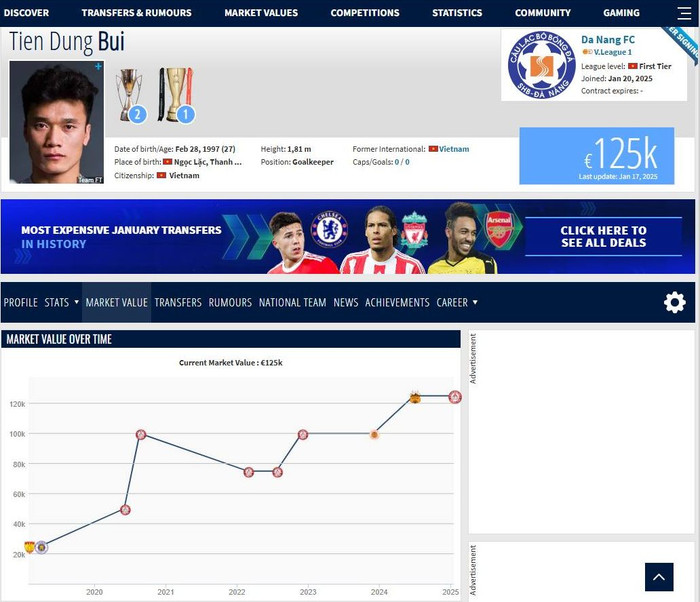The image size is (700, 602).
Task: Click the 100k data point near 2023
Action: (x=303, y=435)
